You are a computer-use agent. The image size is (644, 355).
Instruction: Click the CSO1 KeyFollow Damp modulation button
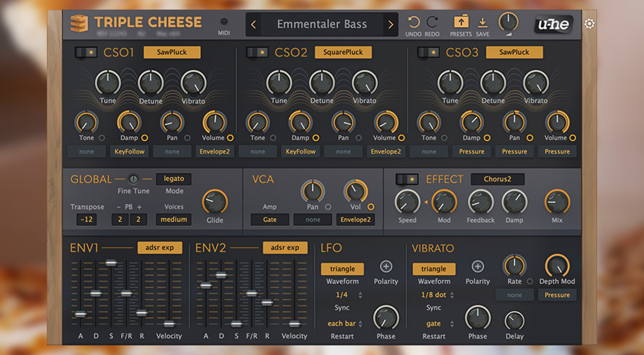pos(129,152)
